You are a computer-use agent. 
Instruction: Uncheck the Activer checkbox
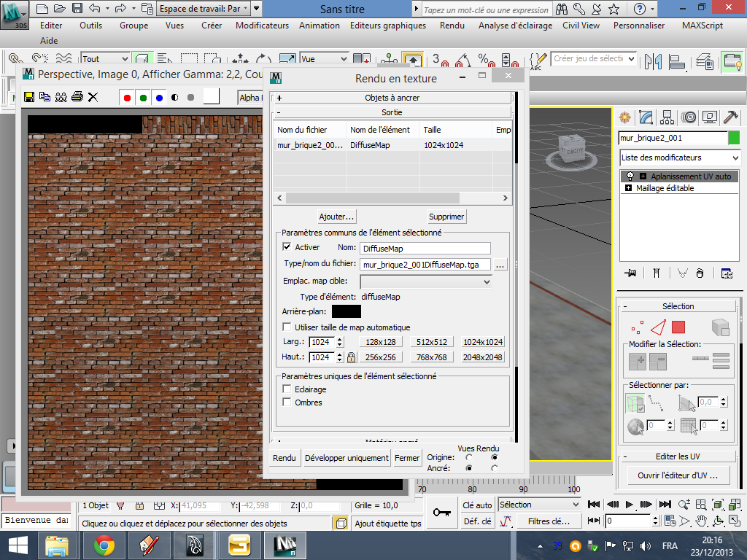287,246
